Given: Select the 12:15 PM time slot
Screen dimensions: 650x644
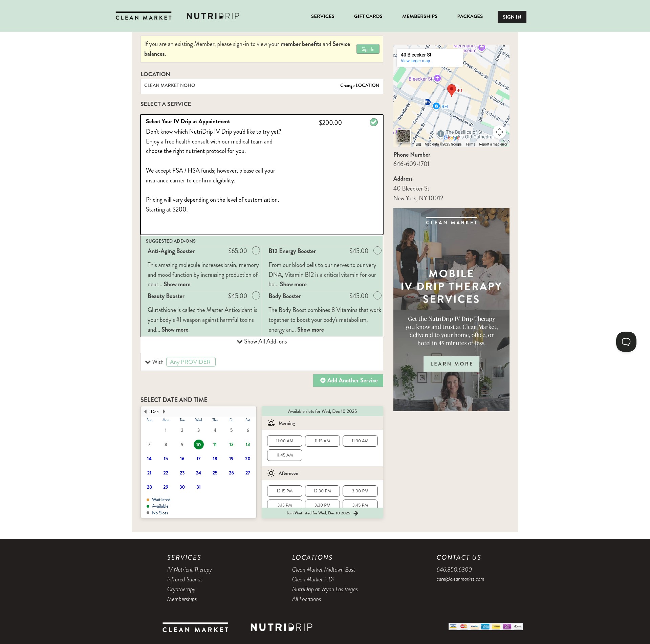Looking at the screenshot, I should [x=284, y=491].
